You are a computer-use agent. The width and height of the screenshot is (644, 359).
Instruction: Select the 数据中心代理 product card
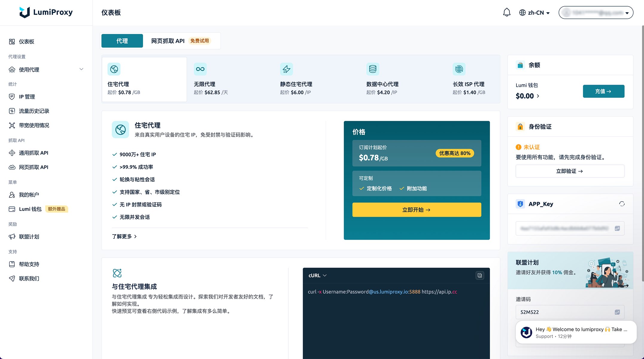click(x=403, y=79)
